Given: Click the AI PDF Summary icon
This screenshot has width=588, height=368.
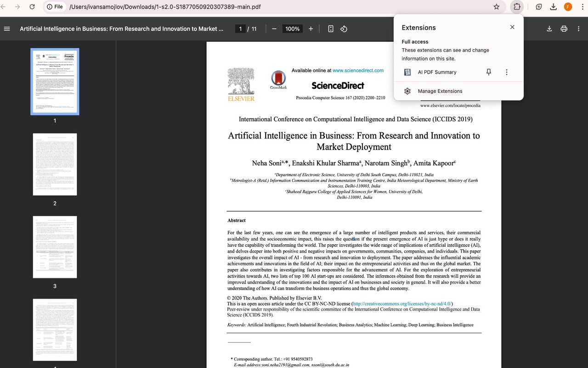Looking at the screenshot, I should [407, 72].
